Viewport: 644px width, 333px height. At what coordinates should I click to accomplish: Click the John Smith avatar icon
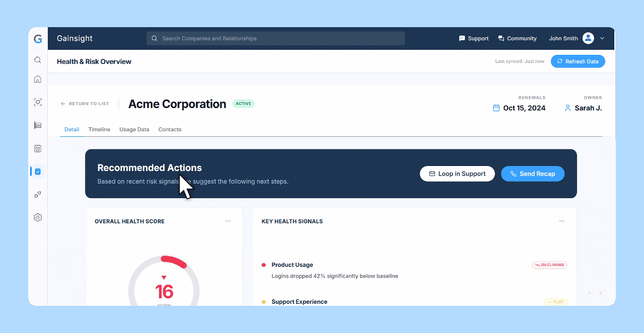[x=588, y=38]
